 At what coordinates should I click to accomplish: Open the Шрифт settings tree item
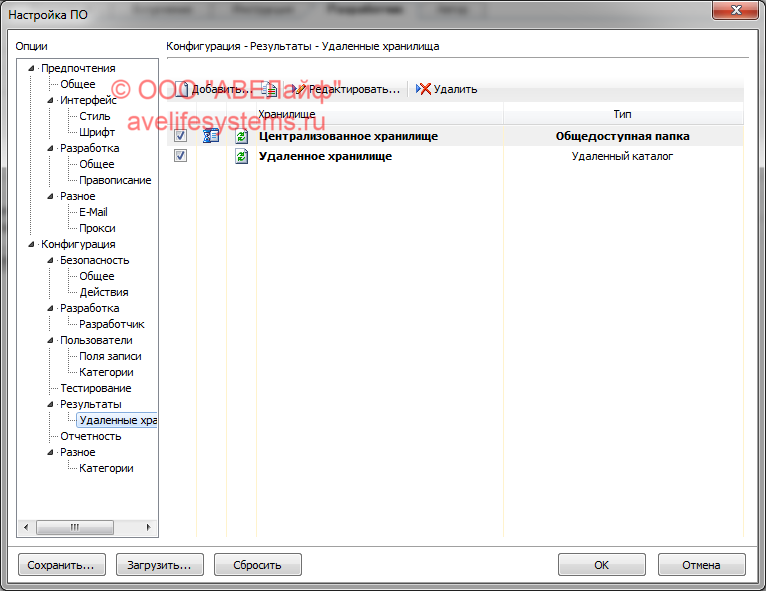tap(97, 132)
